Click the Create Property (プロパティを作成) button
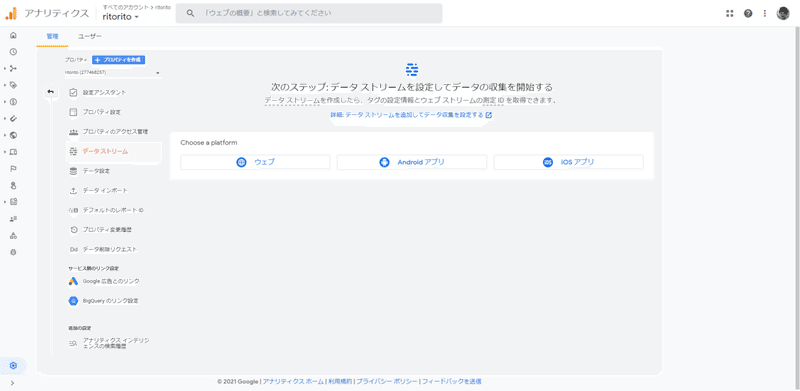 click(119, 60)
